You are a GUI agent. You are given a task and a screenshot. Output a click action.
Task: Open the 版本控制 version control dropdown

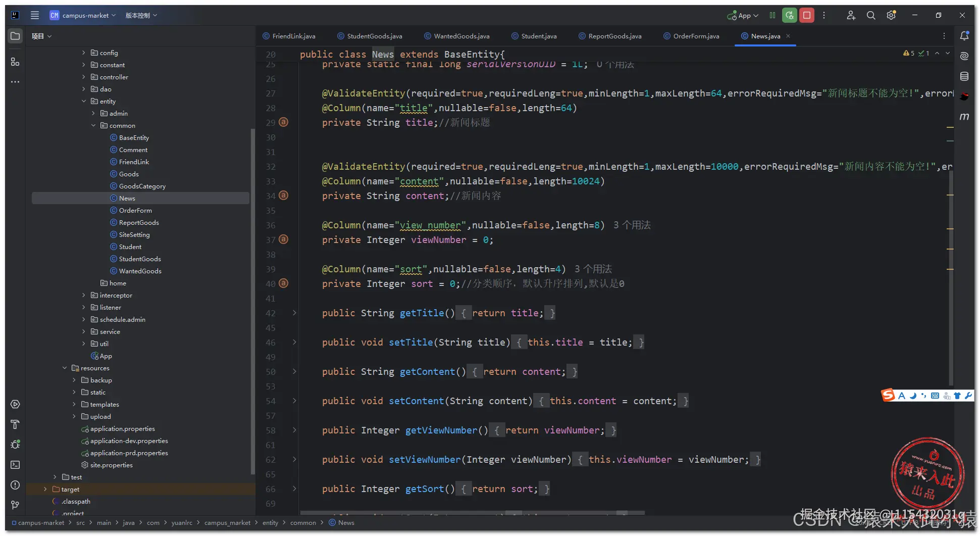[x=141, y=15]
